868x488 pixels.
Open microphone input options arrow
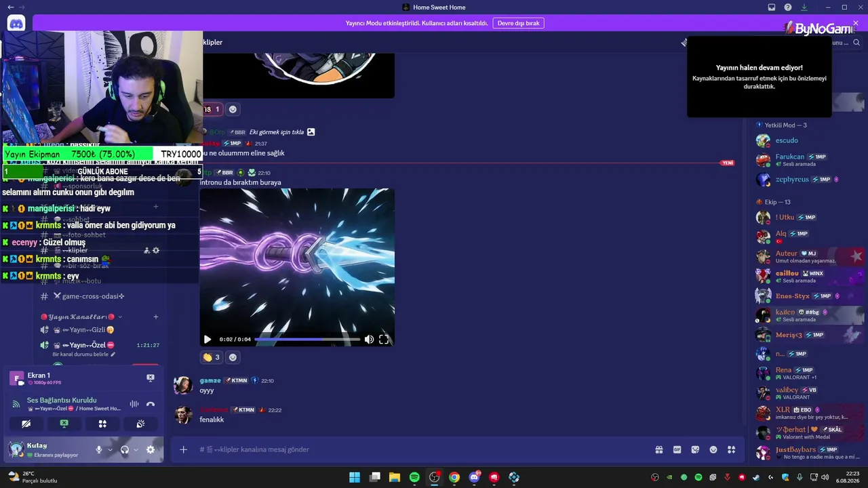[110, 449]
